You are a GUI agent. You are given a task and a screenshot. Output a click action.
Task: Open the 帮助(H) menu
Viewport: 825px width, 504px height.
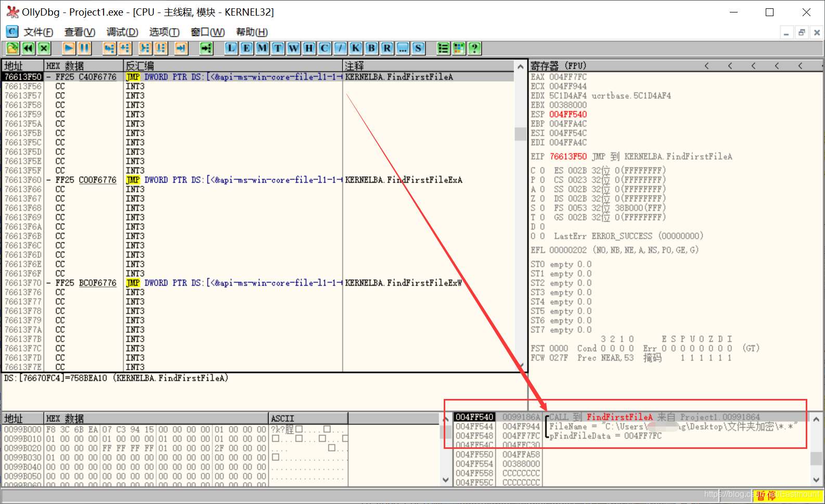tap(252, 32)
